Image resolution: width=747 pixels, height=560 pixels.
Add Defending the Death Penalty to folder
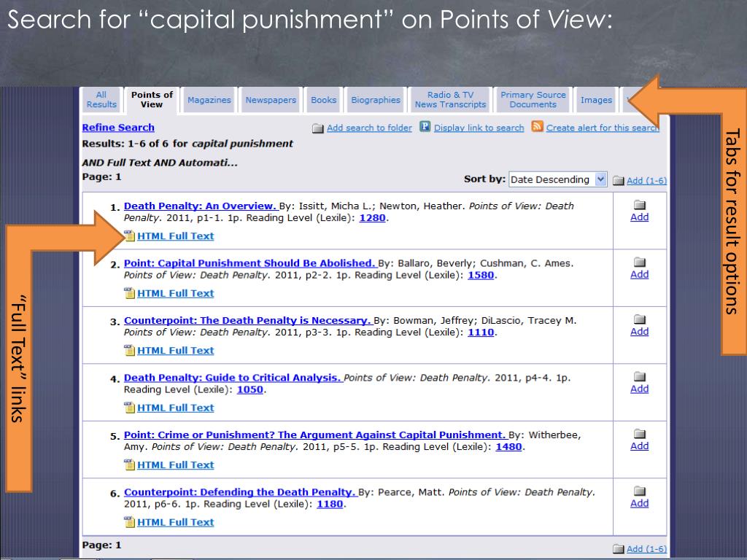click(639, 503)
